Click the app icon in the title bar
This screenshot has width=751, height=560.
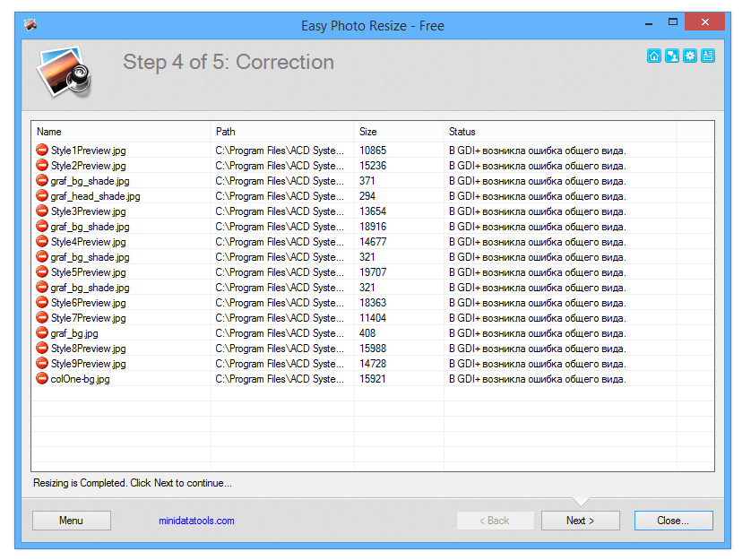(30, 24)
